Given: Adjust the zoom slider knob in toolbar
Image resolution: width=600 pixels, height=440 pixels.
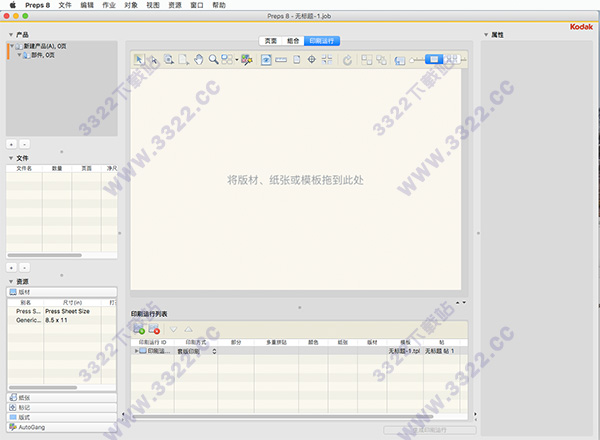Looking at the screenshot, I should (412, 60).
